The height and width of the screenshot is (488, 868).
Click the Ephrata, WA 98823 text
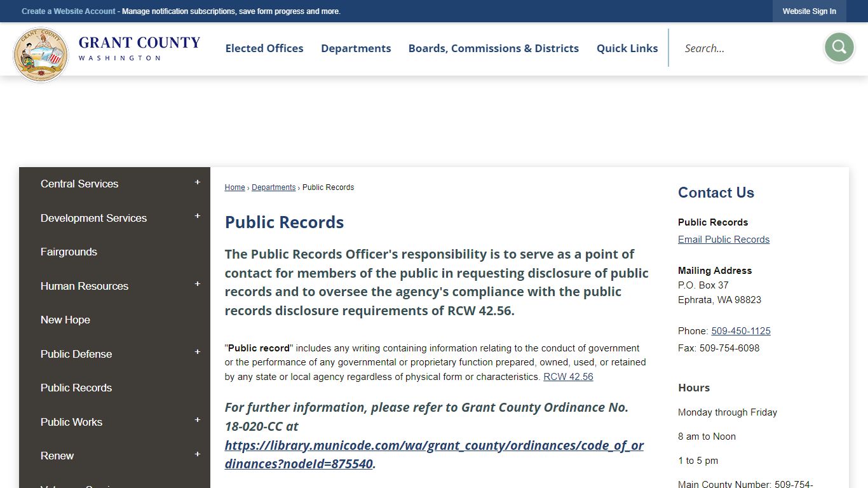point(719,300)
